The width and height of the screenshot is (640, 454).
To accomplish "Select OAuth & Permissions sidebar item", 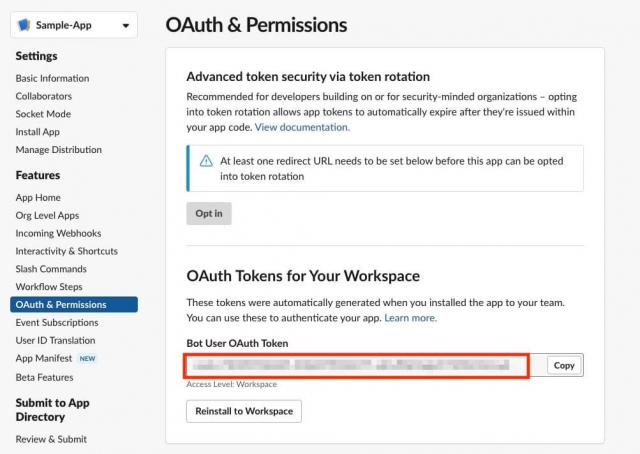I will (61, 305).
